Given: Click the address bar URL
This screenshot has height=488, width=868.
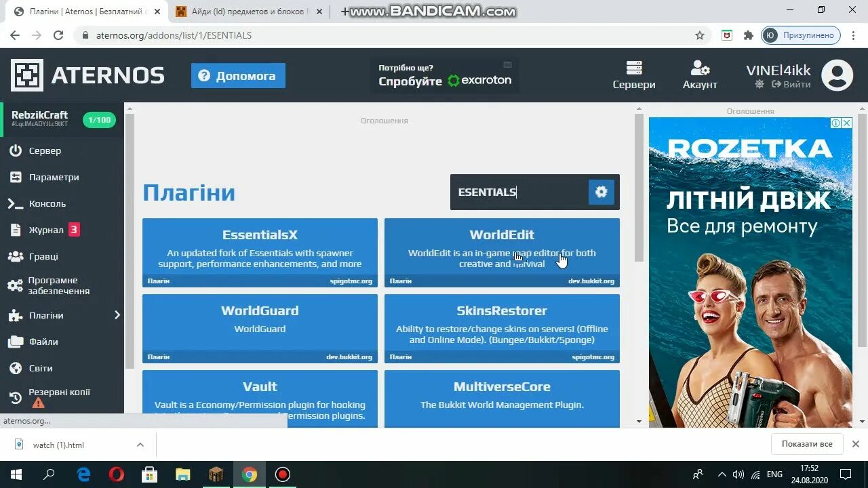Looking at the screenshot, I should click(x=174, y=35).
